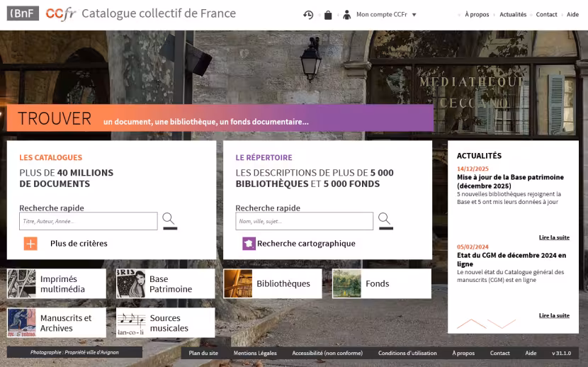Open Contact in top navigation
The image size is (588, 367).
click(546, 15)
